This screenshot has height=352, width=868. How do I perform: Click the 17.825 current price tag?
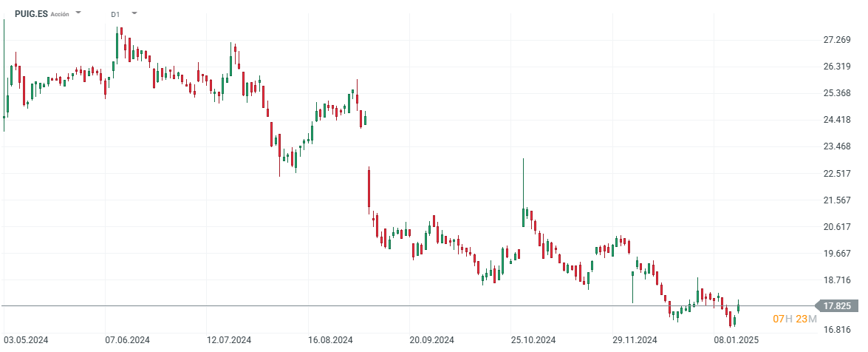pos(838,305)
